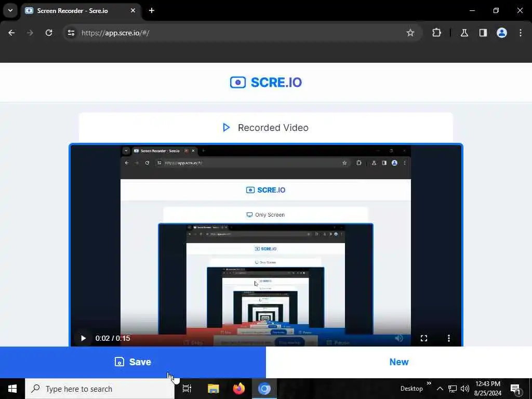Click the recorded video preview frame

(x=266, y=245)
